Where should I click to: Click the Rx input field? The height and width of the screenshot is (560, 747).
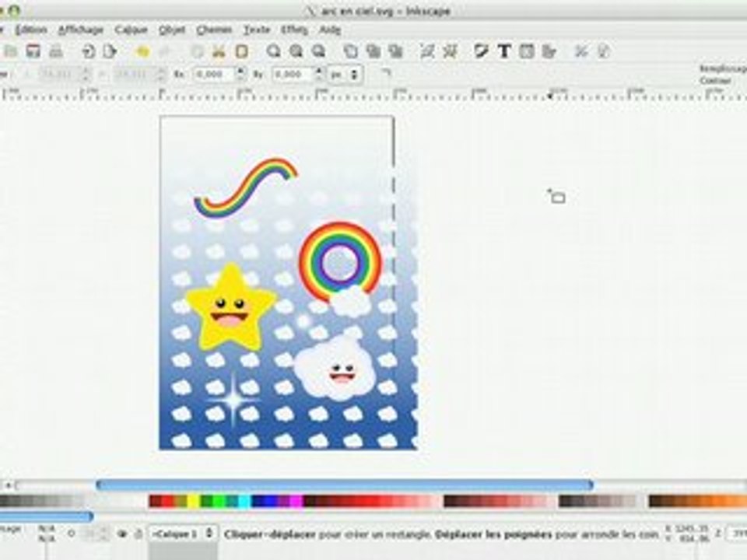pos(215,75)
